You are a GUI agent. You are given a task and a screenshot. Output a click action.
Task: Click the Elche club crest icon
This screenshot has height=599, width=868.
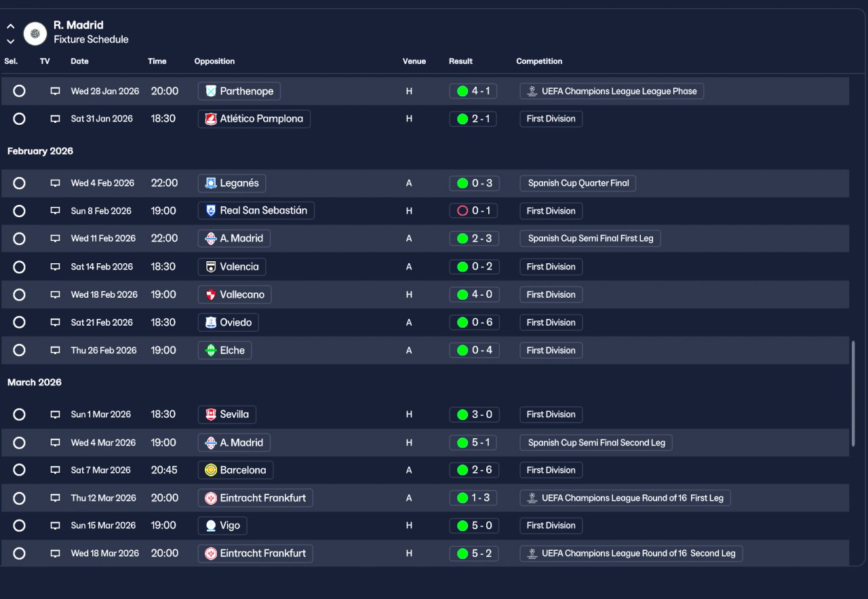click(x=211, y=350)
